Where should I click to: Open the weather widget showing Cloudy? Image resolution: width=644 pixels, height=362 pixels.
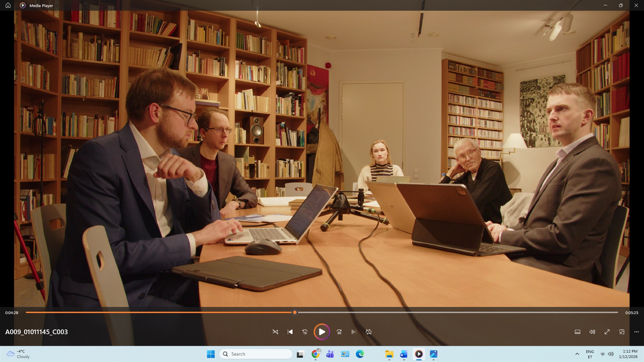point(18,354)
